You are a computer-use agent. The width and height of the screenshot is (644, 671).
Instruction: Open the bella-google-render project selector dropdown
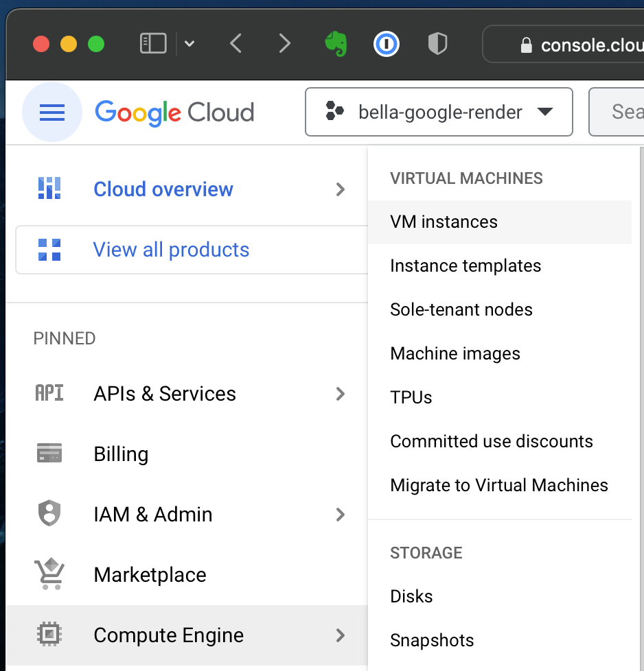[x=439, y=112]
